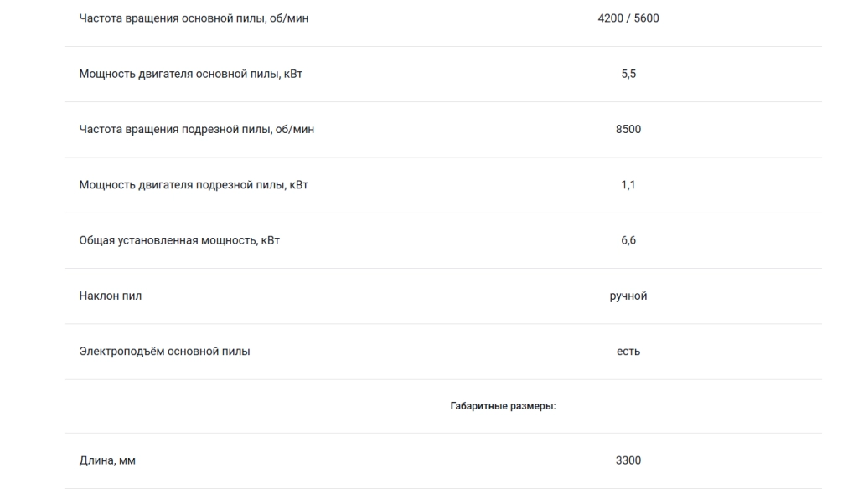
Task: Select the value 'есть'
Action: click(x=628, y=352)
